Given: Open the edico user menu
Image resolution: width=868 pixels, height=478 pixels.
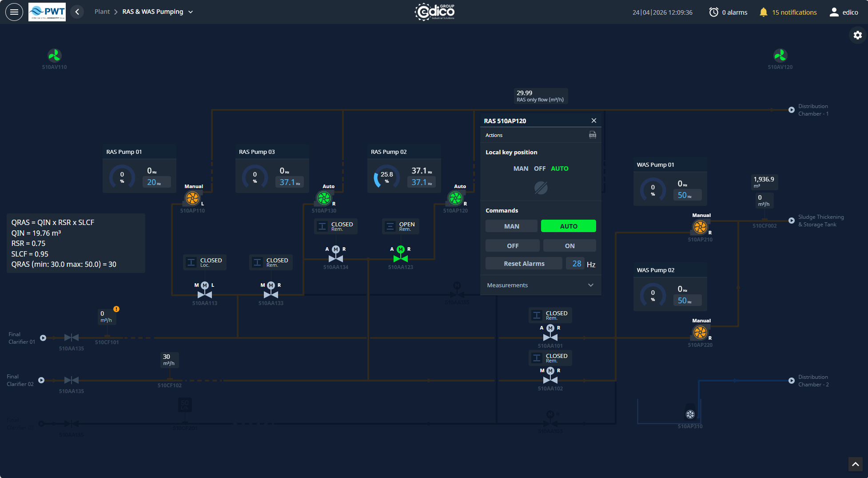Looking at the screenshot, I should click(844, 12).
